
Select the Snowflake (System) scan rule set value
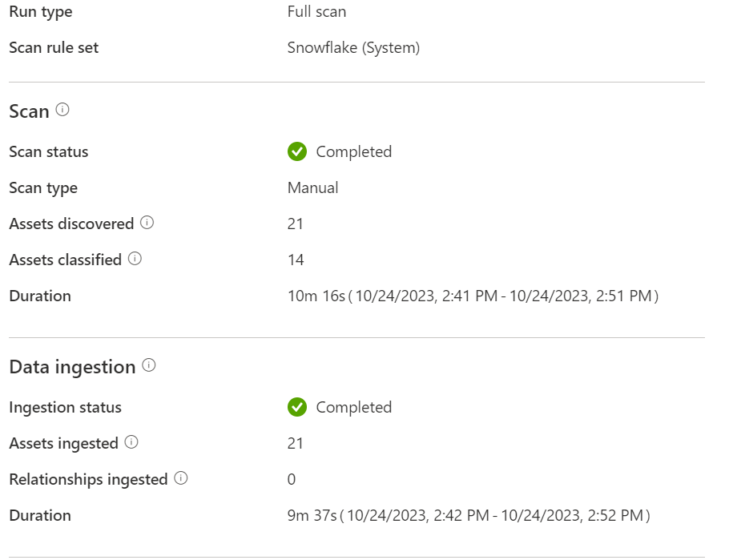click(x=353, y=47)
